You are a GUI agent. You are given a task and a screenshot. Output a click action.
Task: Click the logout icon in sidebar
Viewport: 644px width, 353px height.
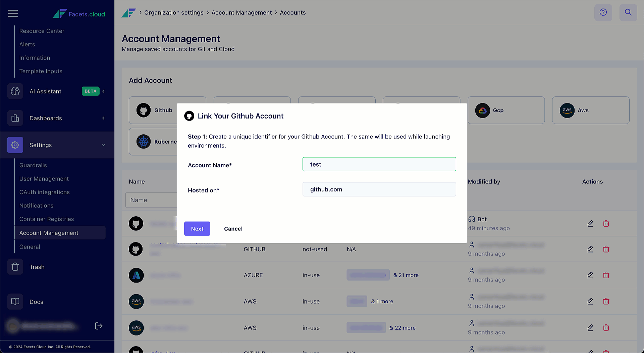pos(99,326)
